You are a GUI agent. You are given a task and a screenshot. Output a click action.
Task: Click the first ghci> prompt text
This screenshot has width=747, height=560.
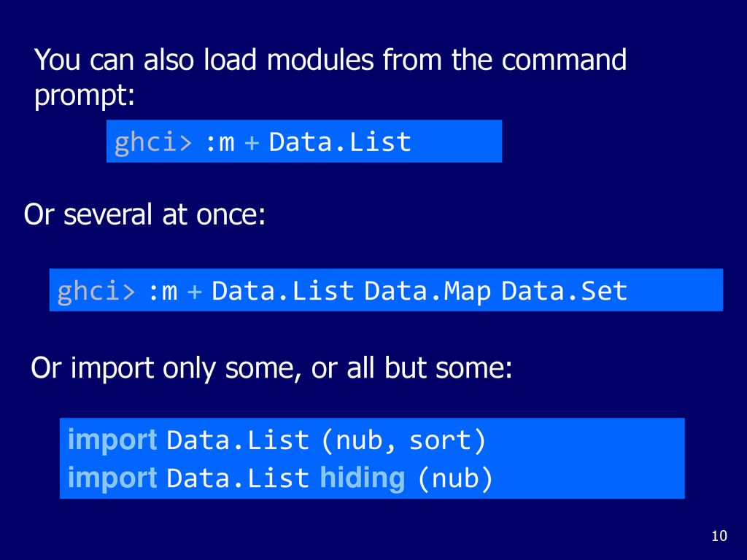[153, 142]
